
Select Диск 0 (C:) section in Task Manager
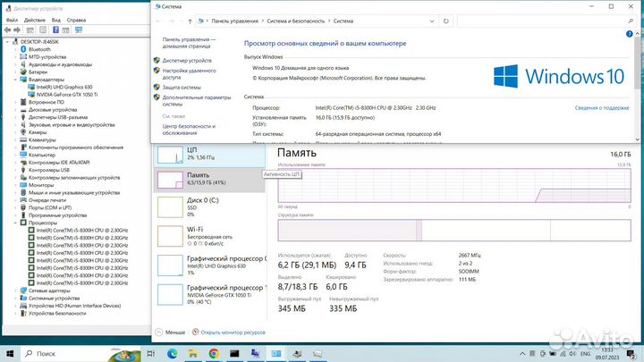click(209, 207)
